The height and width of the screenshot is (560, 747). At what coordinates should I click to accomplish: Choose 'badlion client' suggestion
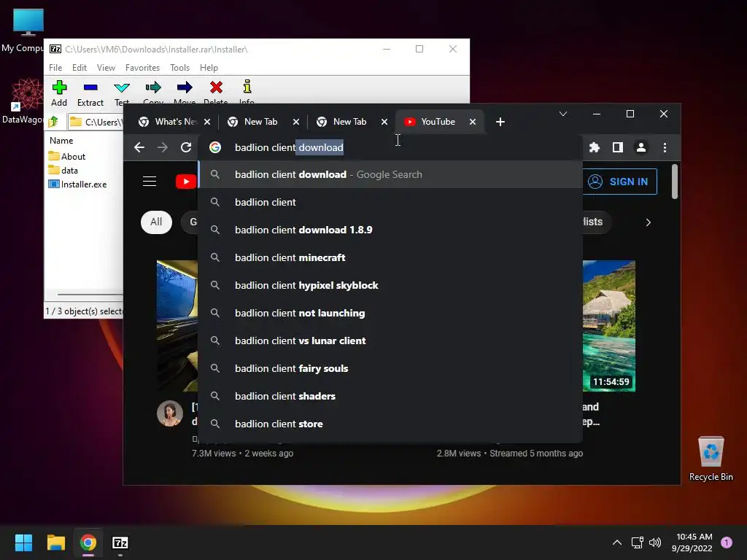[391, 202]
